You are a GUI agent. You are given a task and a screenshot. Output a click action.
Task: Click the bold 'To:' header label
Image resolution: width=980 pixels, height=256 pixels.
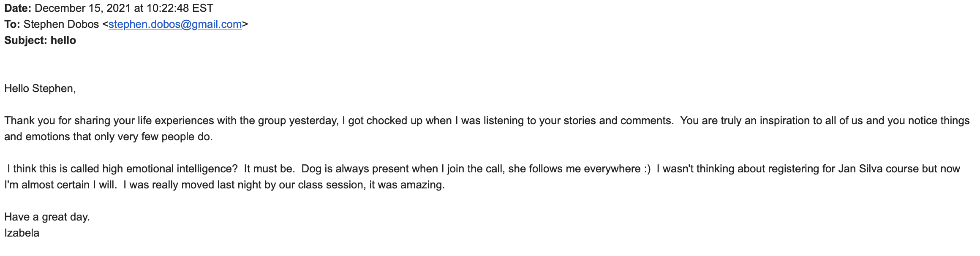coord(12,24)
